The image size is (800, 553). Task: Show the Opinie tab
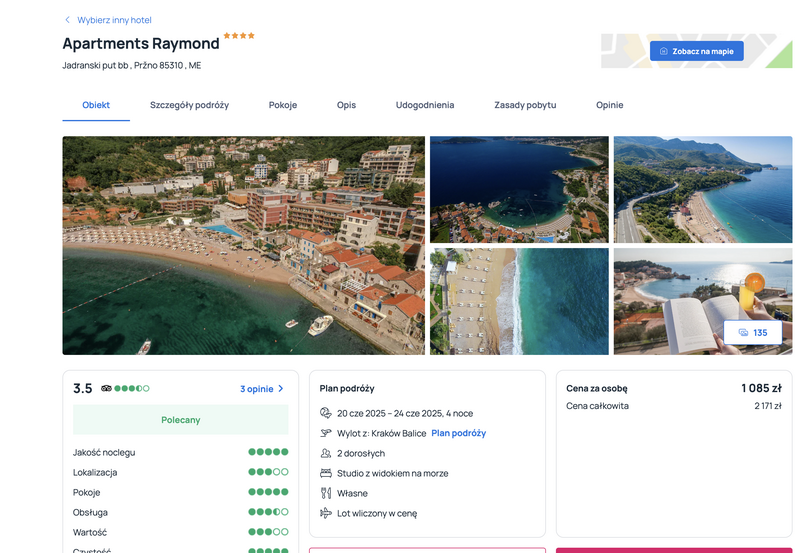point(610,105)
